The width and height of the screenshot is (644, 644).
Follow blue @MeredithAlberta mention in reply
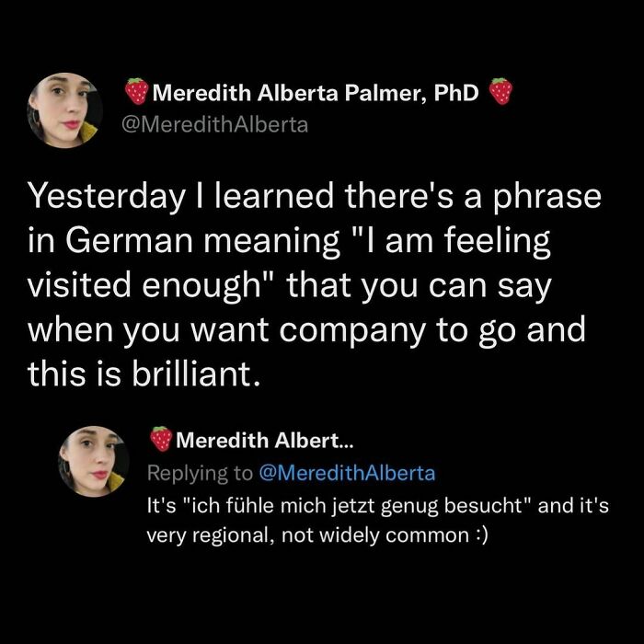[x=343, y=473]
